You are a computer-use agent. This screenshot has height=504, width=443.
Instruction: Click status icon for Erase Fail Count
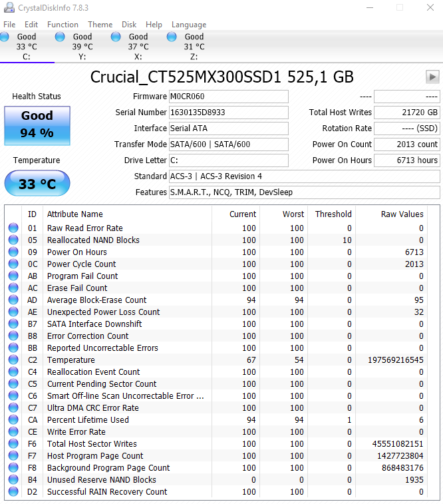coord(13,288)
